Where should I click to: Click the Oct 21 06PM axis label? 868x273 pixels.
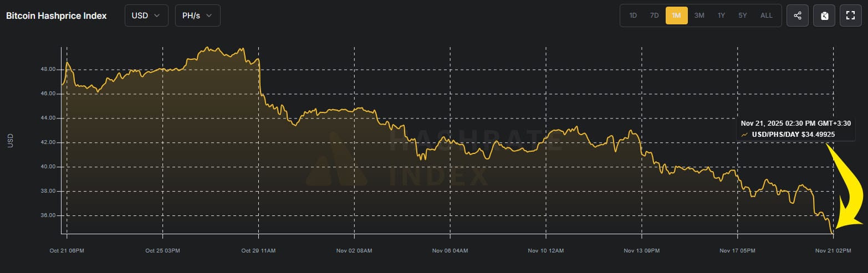pyautogui.click(x=67, y=251)
